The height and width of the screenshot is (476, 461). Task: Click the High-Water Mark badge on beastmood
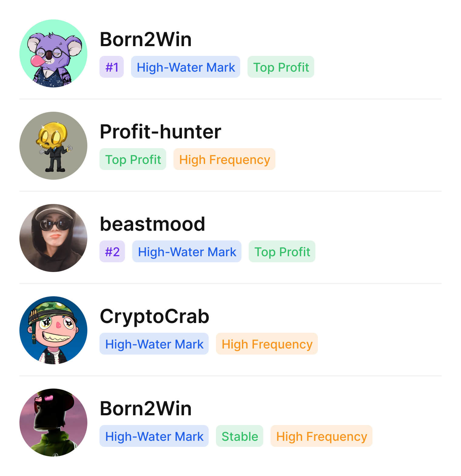[186, 251]
